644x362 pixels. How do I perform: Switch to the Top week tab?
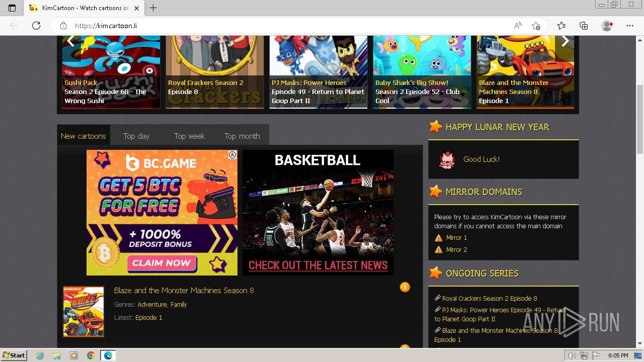(x=189, y=136)
